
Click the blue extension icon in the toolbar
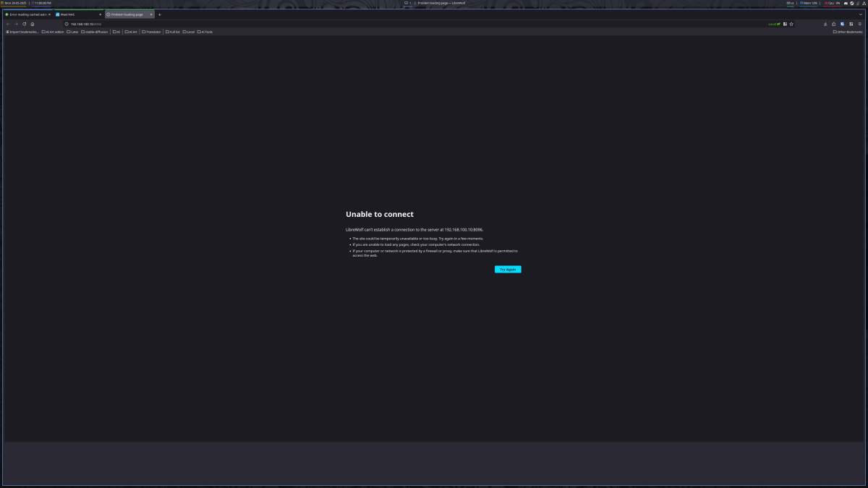[x=842, y=24]
